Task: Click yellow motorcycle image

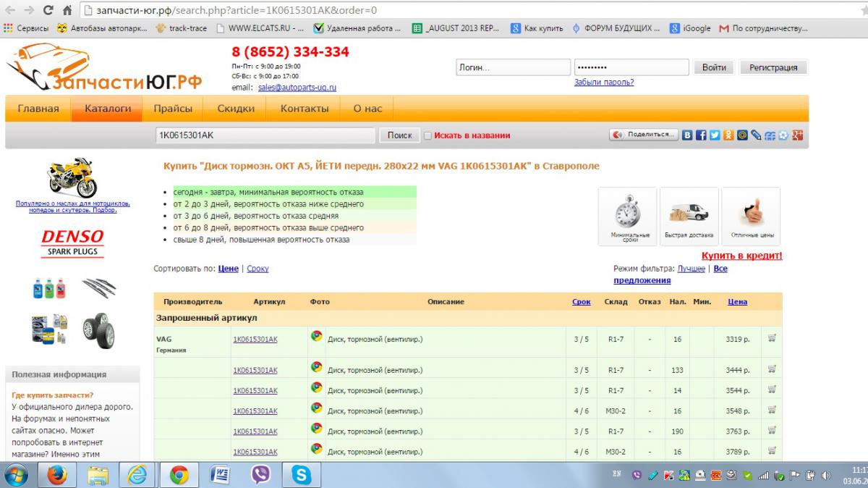Action: tap(72, 177)
